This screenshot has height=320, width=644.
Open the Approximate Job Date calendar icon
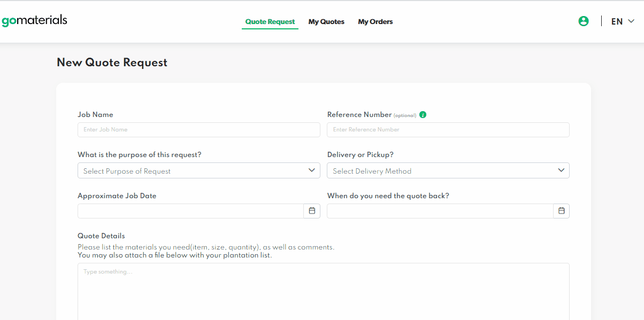[312, 211]
